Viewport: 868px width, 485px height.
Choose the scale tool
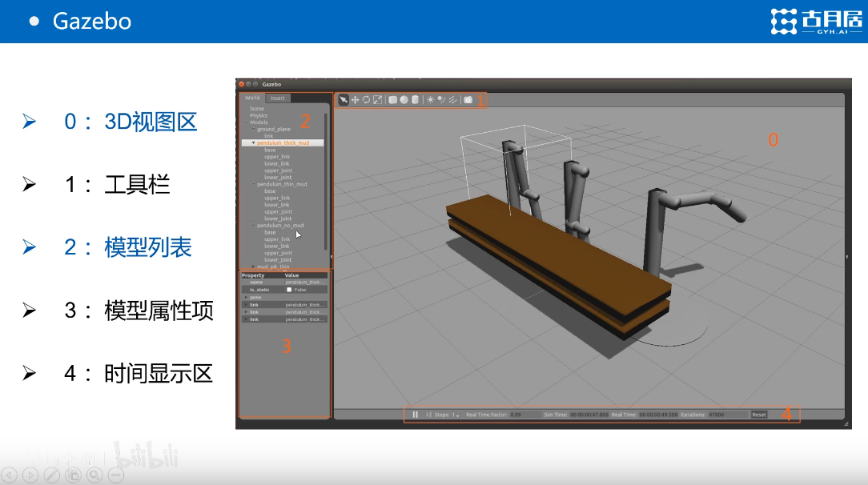coord(377,99)
